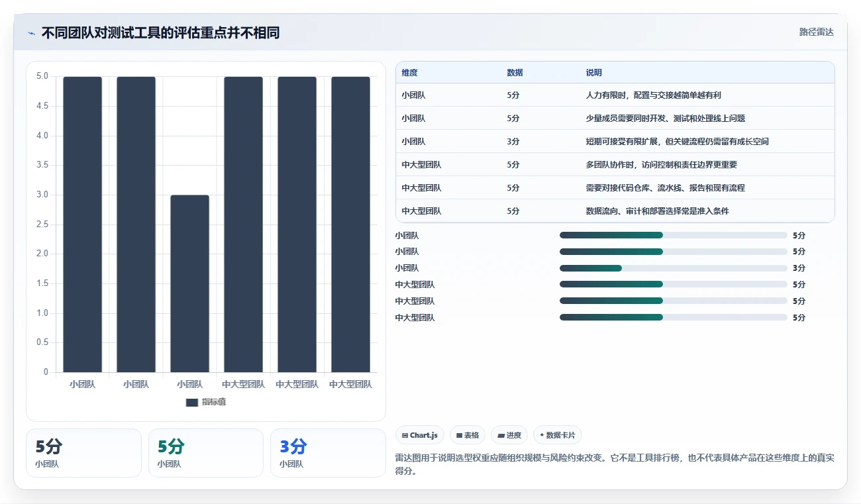Click the pulse icon beside the page title
Image resolution: width=861 pixels, height=504 pixels.
(x=31, y=32)
